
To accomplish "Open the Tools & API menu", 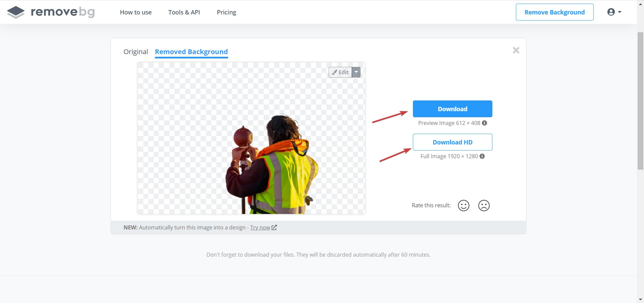I will [184, 12].
